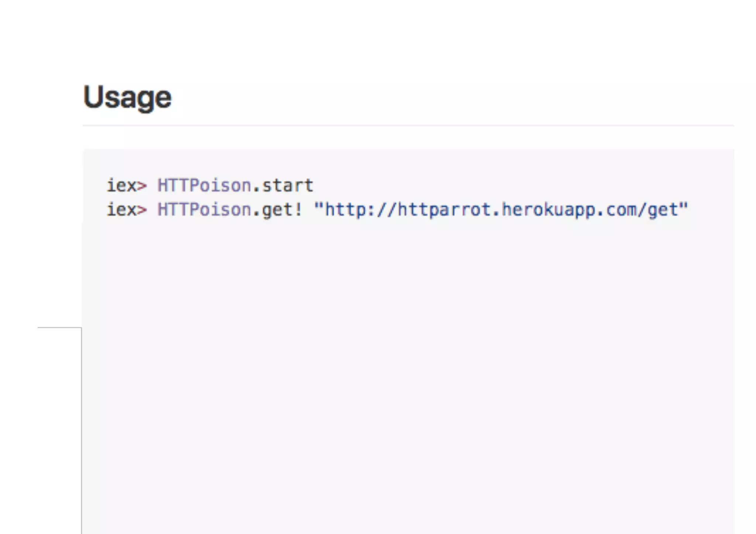Select HTTPoison on the start line
This screenshot has width=756, height=534.
coord(205,185)
